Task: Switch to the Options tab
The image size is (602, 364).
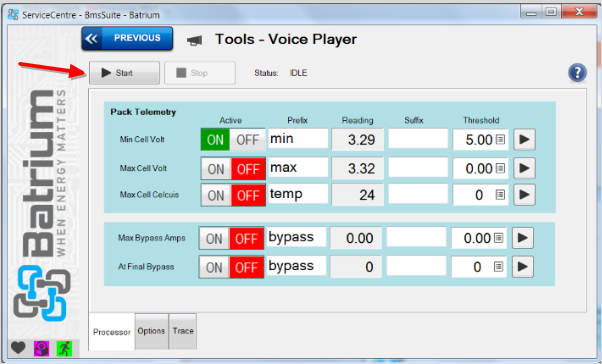Action: 151,331
